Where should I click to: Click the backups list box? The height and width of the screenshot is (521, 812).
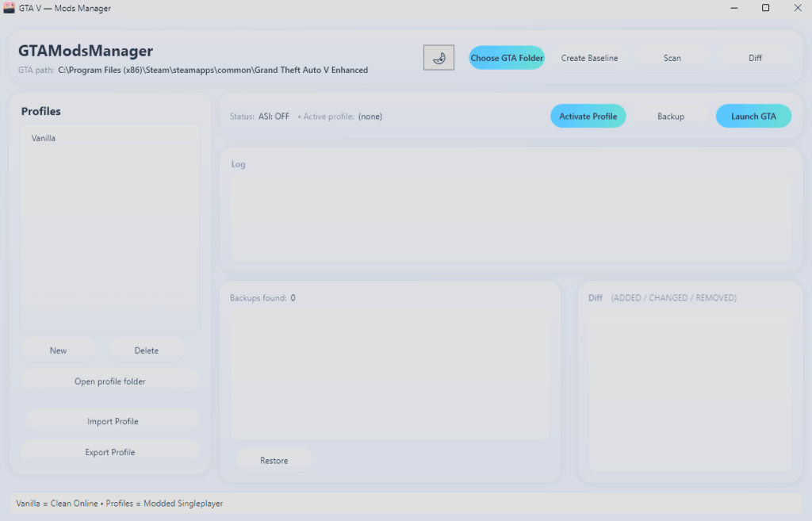pos(390,374)
